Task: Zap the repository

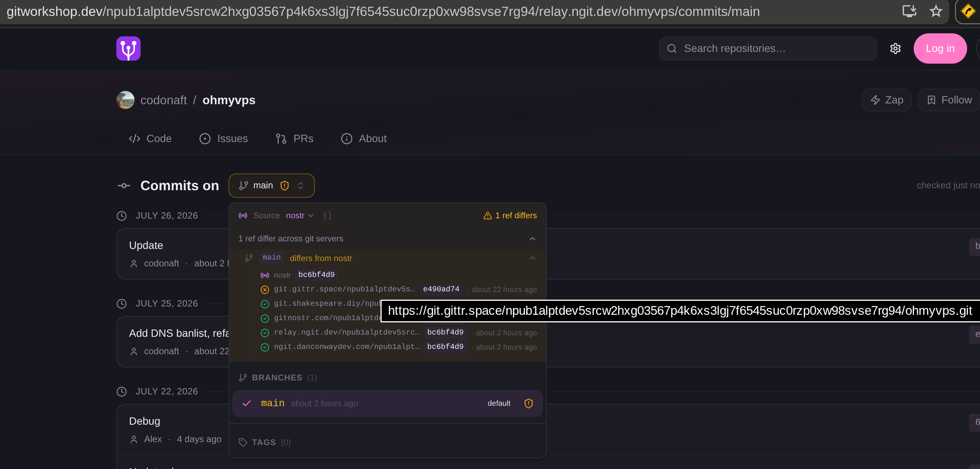Action: 886,100
